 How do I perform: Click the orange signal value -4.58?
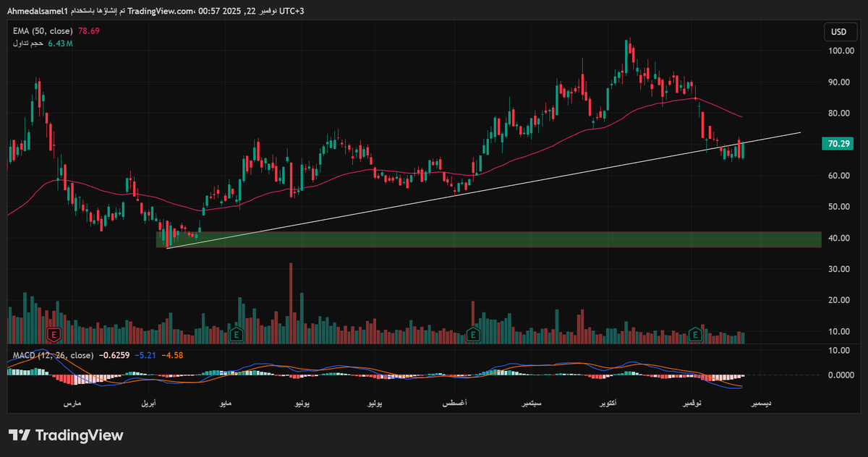point(173,355)
